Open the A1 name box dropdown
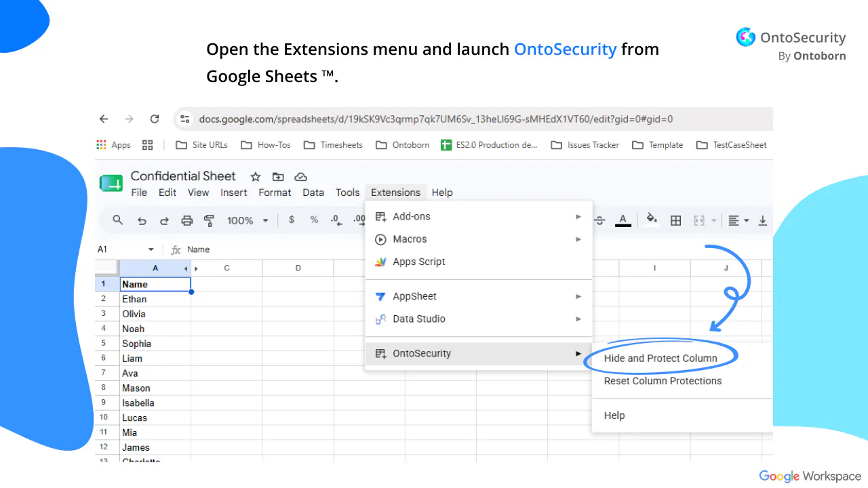The height and width of the screenshot is (488, 868). click(151, 249)
